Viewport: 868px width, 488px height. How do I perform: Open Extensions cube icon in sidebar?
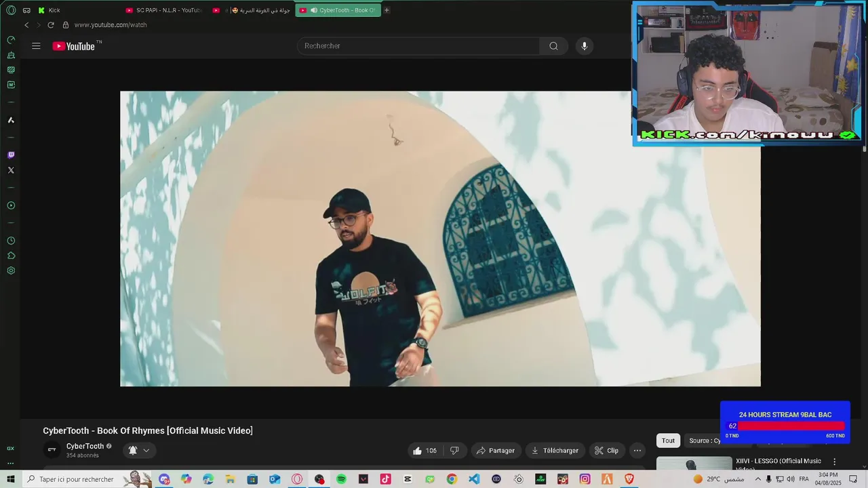pyautogui.click(x=11, y=256)
